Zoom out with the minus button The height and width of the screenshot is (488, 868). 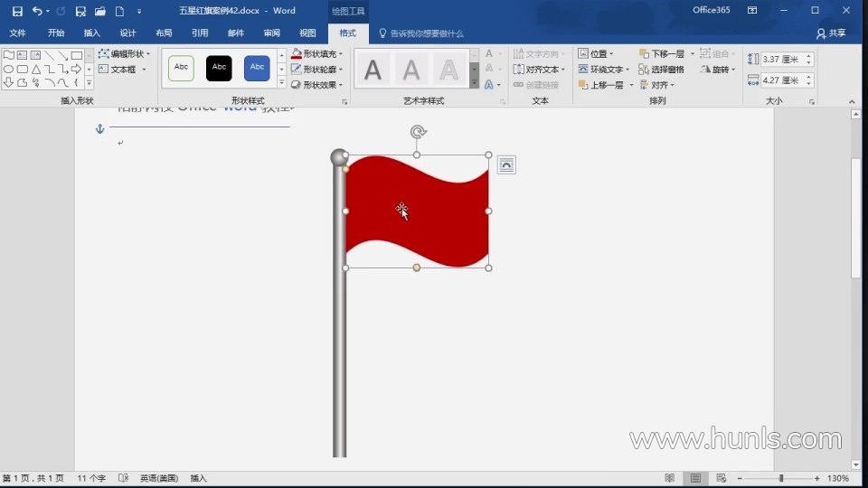(740, 478)
